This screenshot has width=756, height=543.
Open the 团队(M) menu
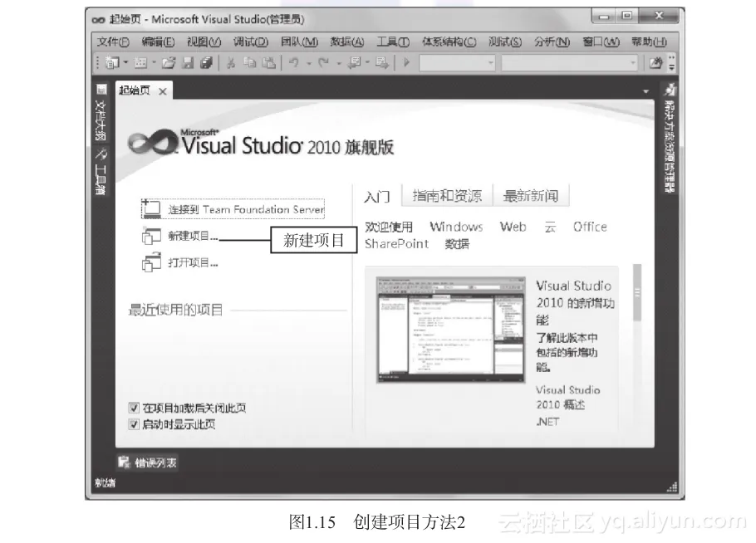point(299,42)
